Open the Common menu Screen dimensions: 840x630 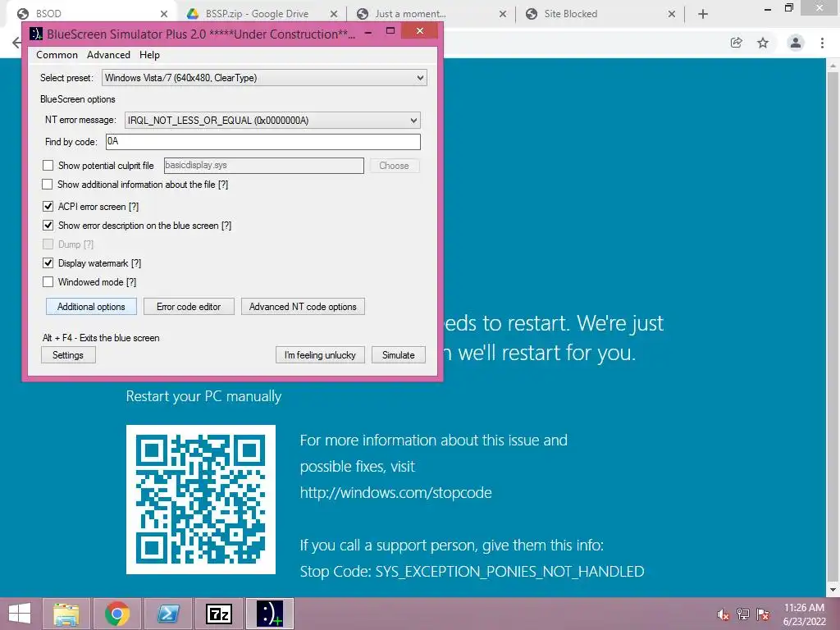pos(57,55)
